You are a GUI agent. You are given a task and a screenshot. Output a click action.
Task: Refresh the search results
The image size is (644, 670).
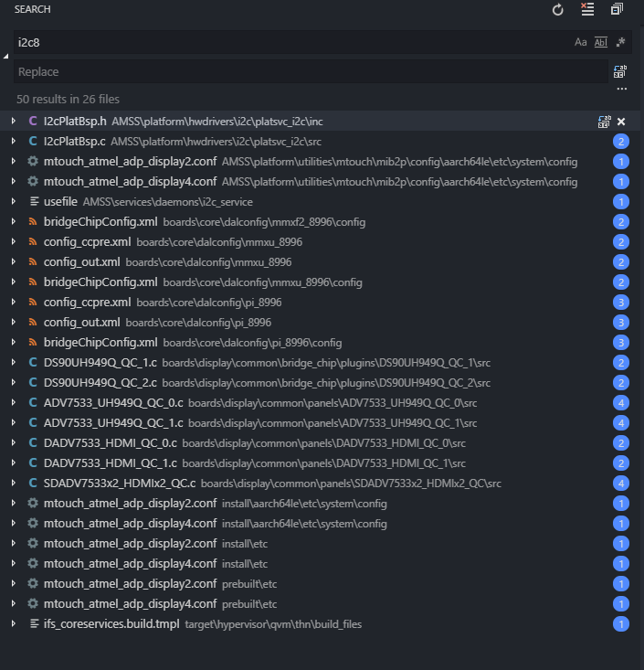558,10
